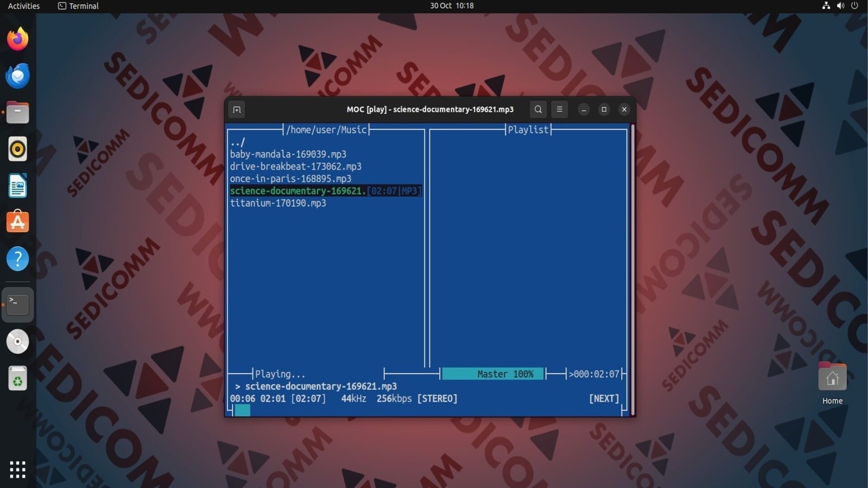The height and width of the screenshot is (488, 868).
Task: Click the 00:06 elapsed time
Action: point(242,399)
